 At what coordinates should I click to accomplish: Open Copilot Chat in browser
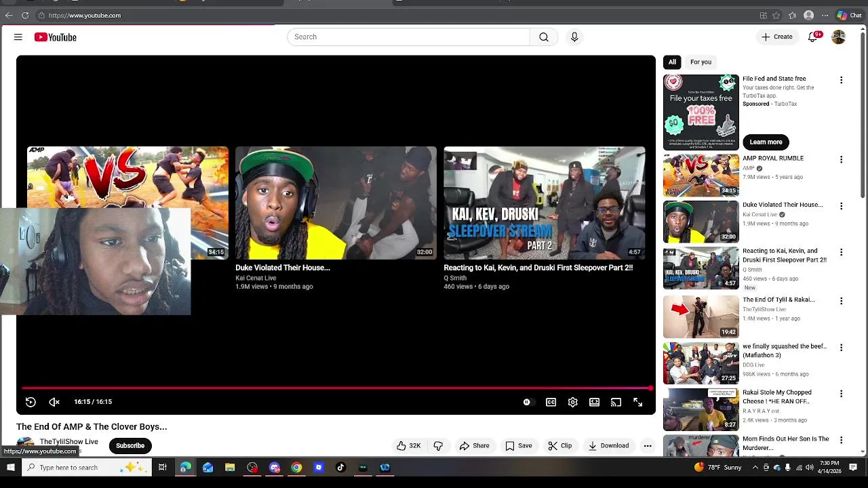[850, 16]
